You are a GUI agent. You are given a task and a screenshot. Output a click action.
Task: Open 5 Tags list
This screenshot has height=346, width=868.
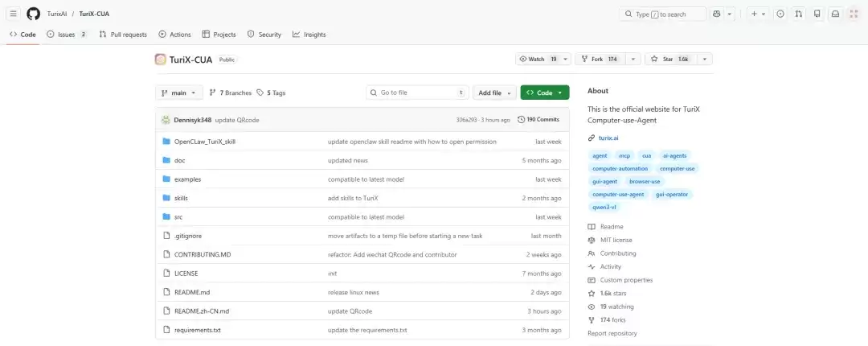272,93
